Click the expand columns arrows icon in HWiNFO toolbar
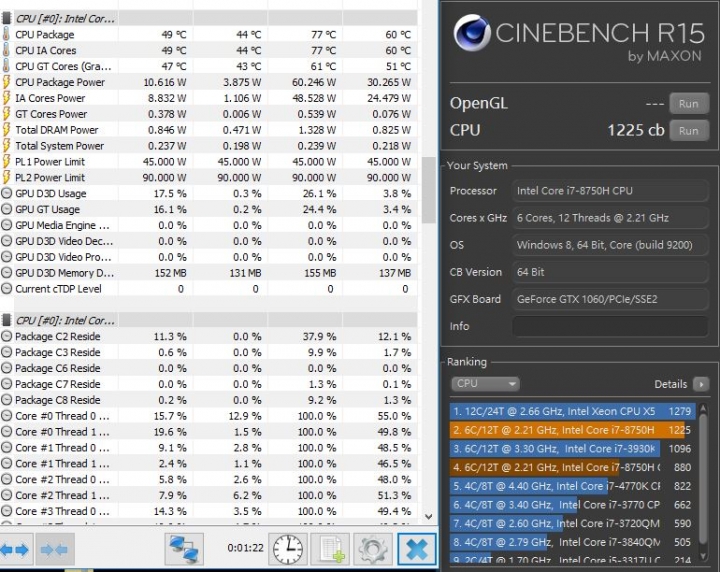720x572 pixels. pos(15,549)
